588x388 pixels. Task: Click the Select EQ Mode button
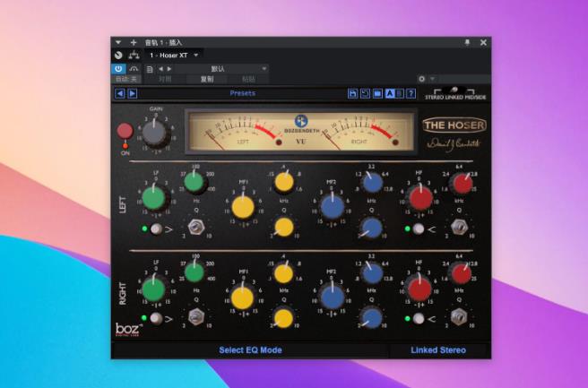tap(250, 349)
